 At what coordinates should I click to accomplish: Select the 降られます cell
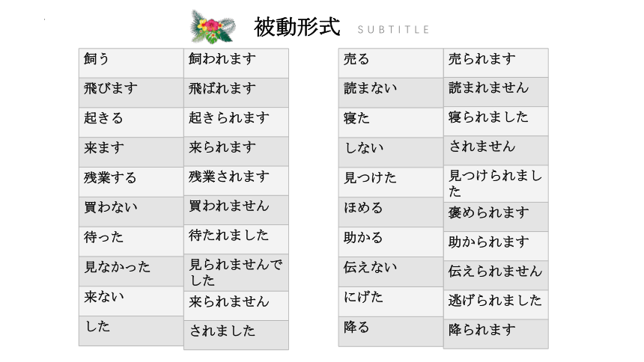point(496,334)
